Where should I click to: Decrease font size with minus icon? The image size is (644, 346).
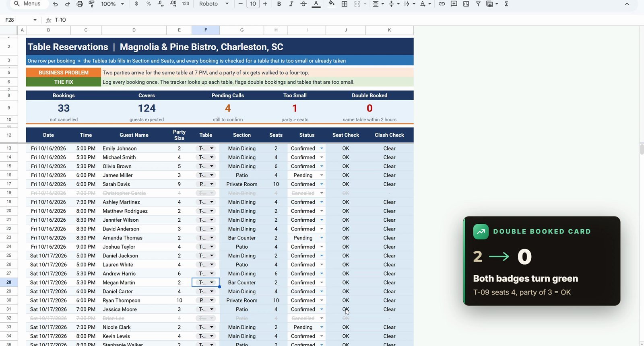coord(241,4)
